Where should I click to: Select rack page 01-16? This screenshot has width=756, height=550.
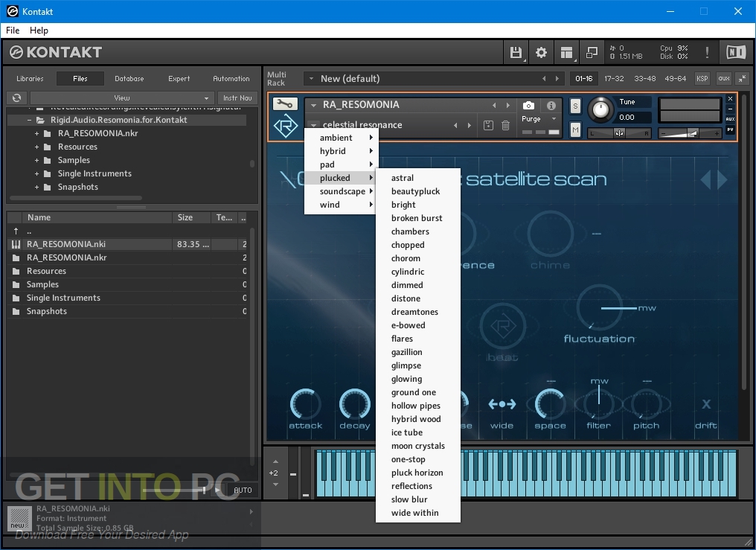click(584, 78)
